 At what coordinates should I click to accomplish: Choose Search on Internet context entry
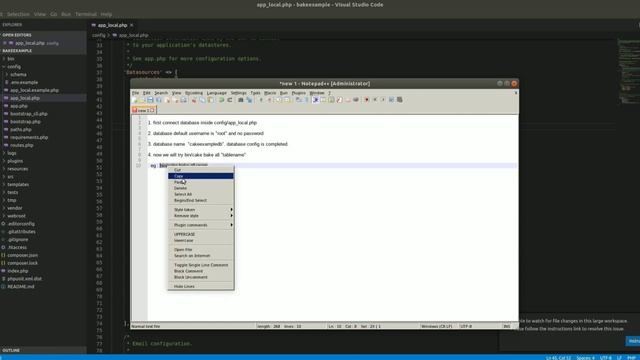pos(201,256)
